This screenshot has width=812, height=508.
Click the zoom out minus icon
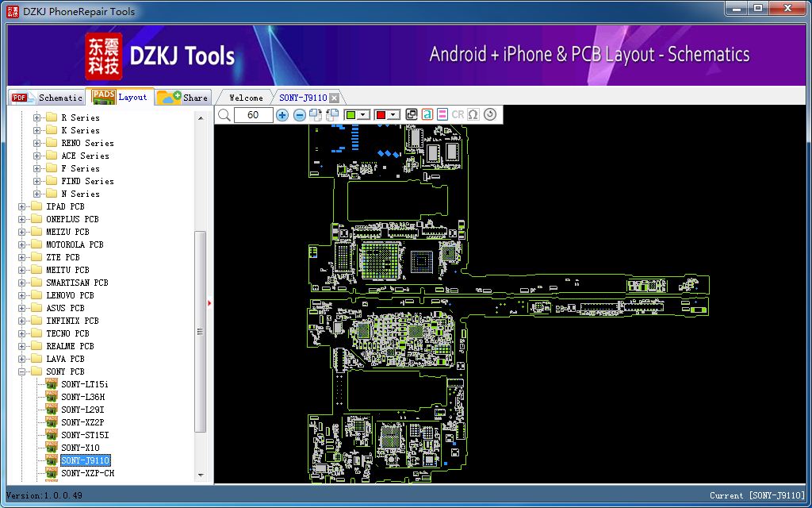300,115
